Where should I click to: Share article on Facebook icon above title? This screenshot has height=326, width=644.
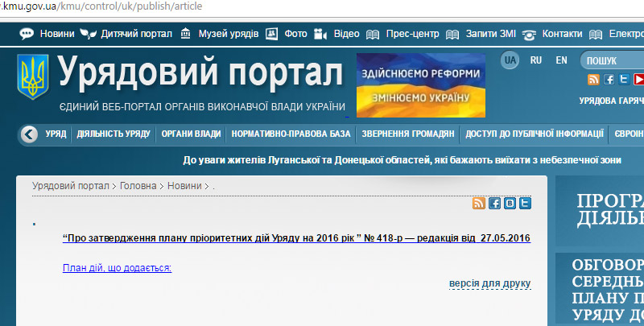pos(495,204)
